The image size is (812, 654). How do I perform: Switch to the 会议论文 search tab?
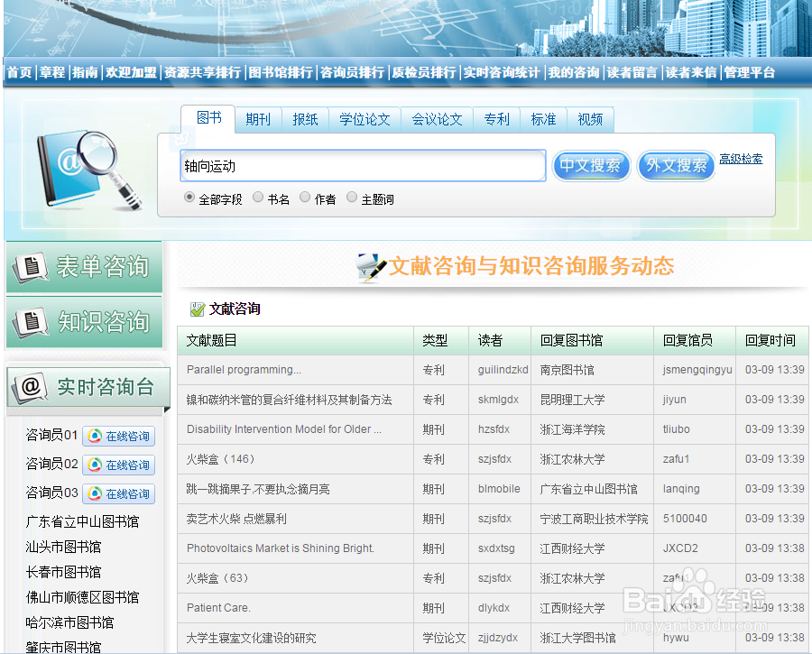(x=437, y=120)
